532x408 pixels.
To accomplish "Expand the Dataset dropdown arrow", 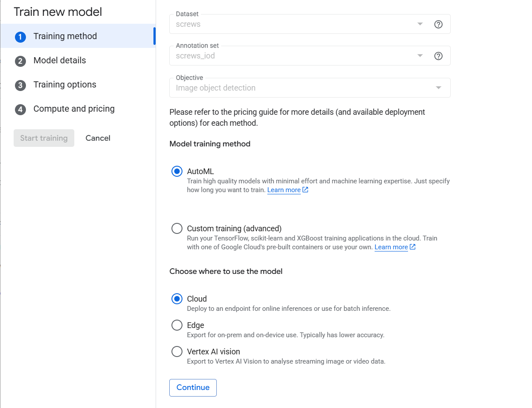I will click(420, 24).
